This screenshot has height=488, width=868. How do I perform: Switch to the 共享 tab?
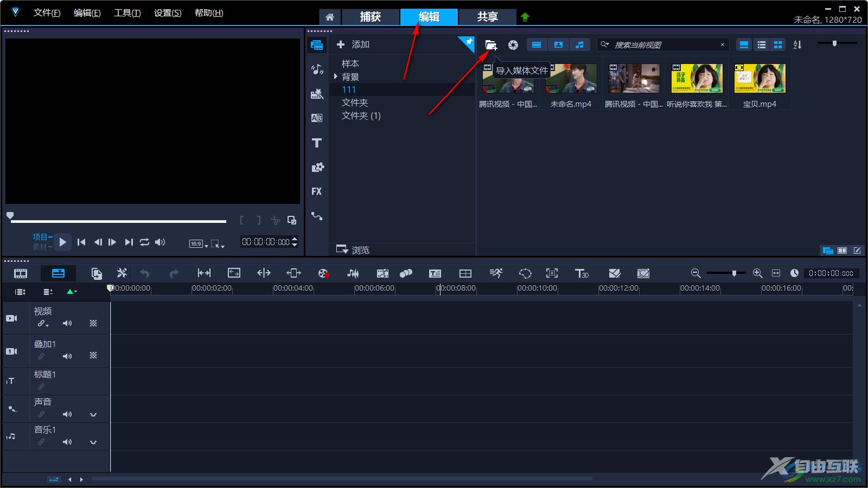(x=487, y=17)
